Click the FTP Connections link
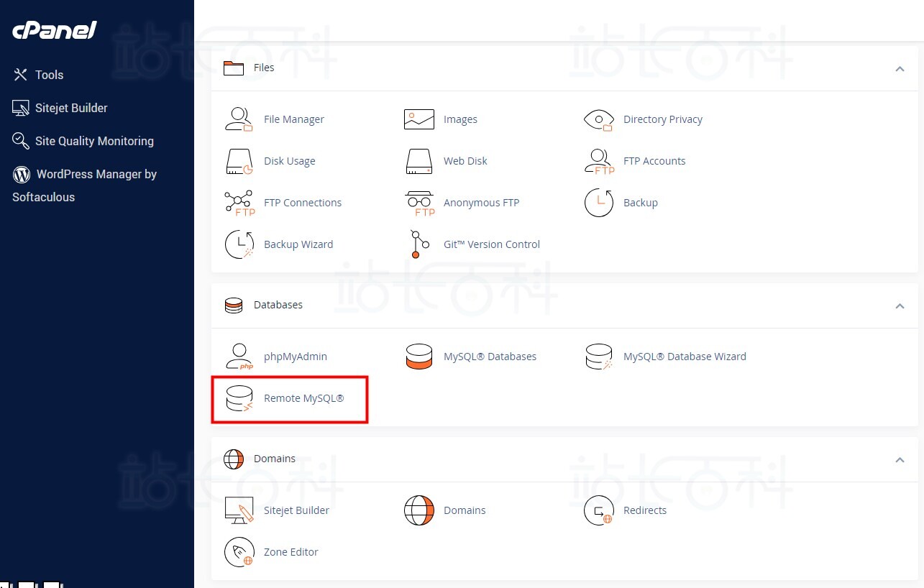The image size is (924, 588). [303, 203]
